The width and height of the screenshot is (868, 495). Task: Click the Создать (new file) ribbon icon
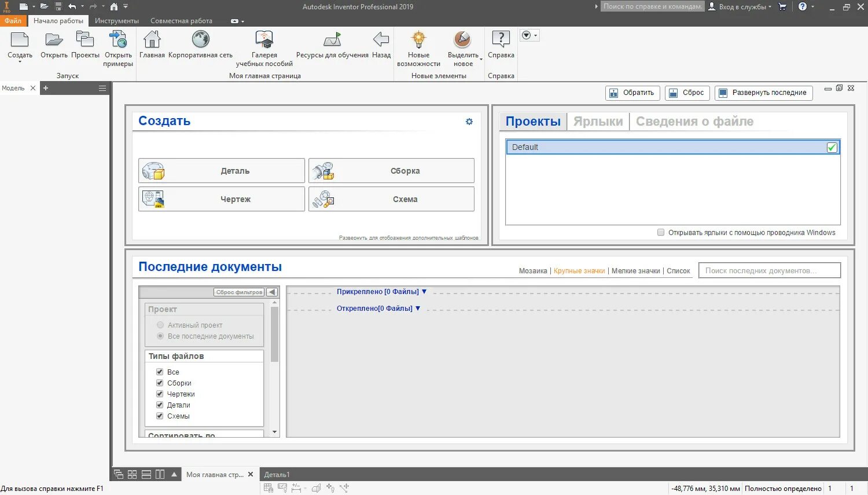[x=20, y=40]
